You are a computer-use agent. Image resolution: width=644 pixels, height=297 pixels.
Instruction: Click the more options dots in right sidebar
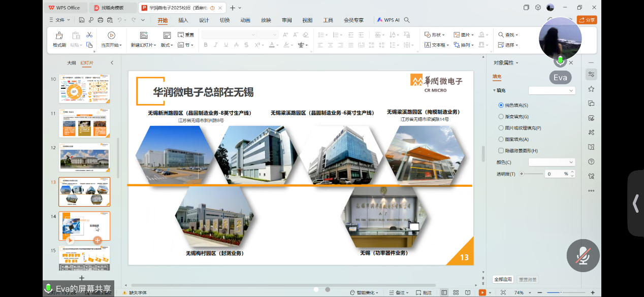coord(591,191)
